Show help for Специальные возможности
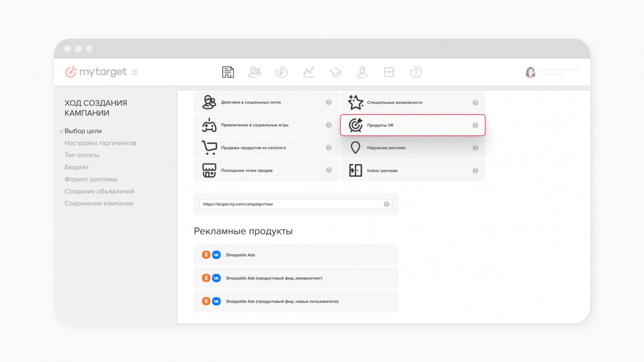 [x=475, y=103]
